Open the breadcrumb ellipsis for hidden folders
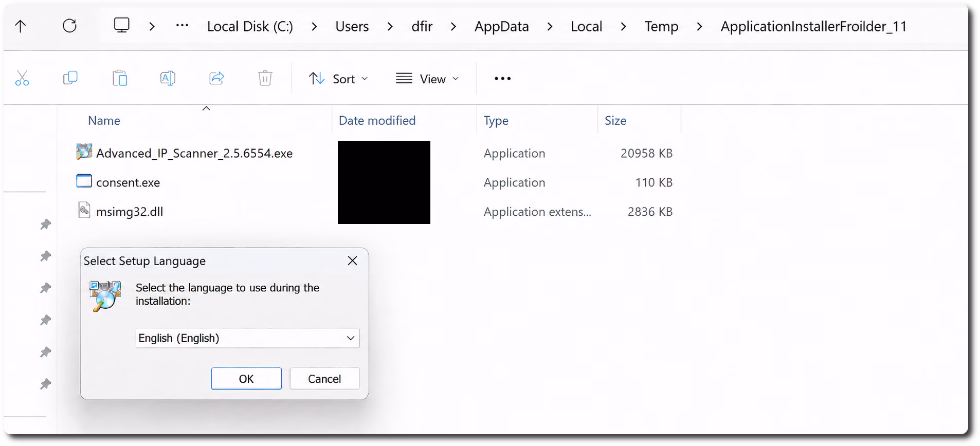The height and width of the screenshot is (446, 980). (182, 26)
